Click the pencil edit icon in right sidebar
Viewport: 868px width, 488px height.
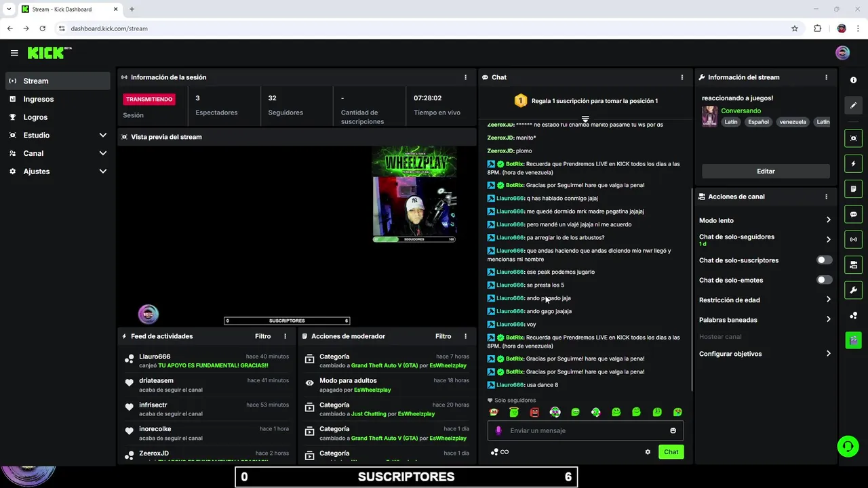853,105
